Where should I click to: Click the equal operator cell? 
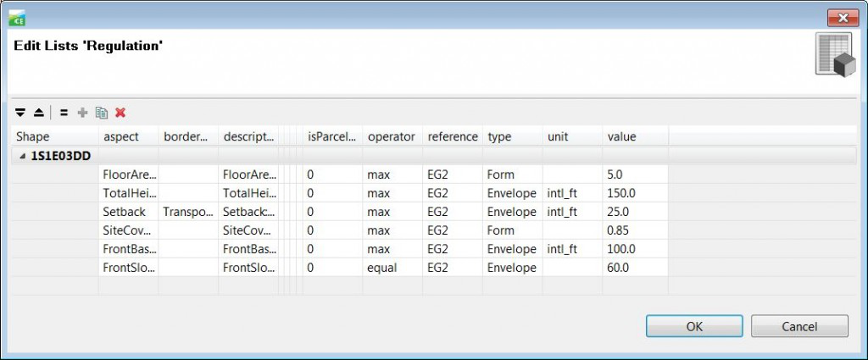(392, 268)
